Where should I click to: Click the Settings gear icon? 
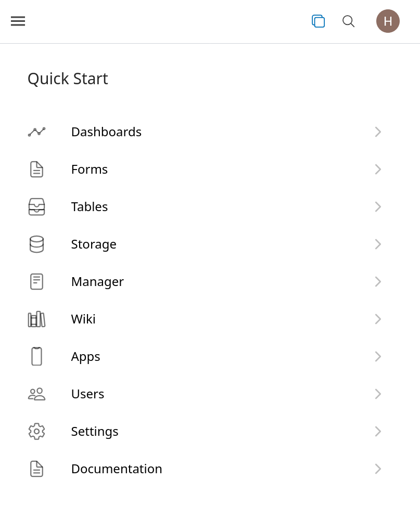[x=36, y=432]
